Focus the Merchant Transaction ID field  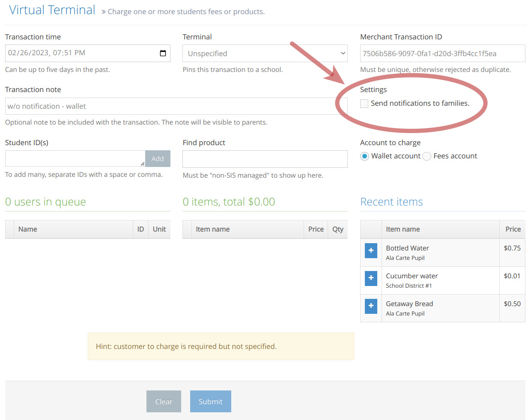point(443,53)
